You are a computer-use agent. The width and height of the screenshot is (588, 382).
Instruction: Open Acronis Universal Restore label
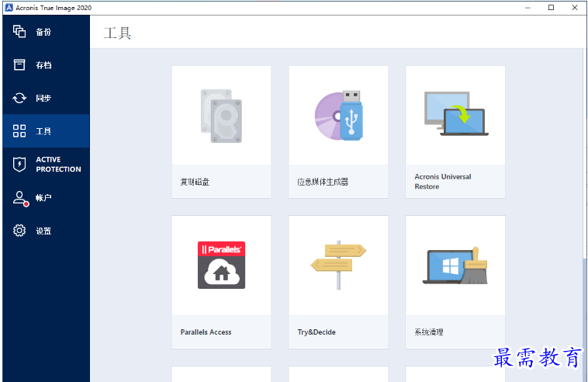click(x=443, y=182)
